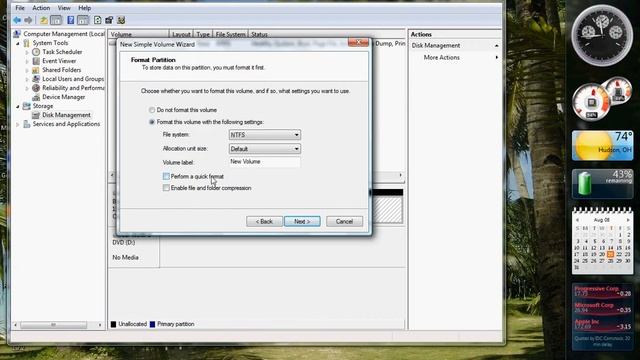Open the Allocation unit size dropdown

pyautogui.click(x=264, y=149)
